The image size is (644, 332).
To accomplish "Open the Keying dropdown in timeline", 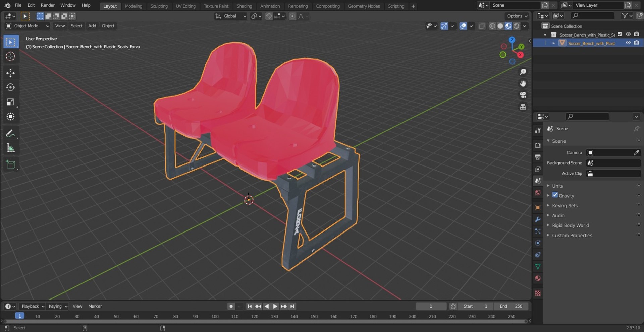I will pyautogui.click(x=58, y=306).
